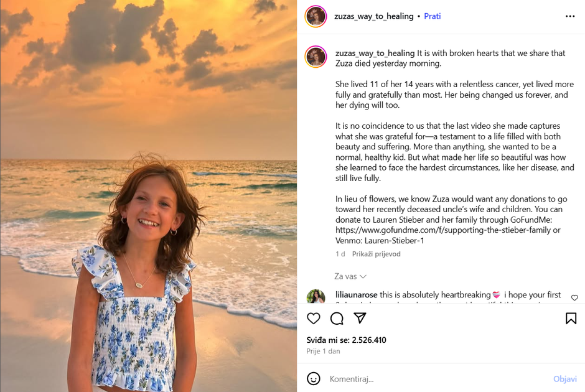585x392 pixels.
Task: Open emoji picker in comment box
Action: click(314, 378)
